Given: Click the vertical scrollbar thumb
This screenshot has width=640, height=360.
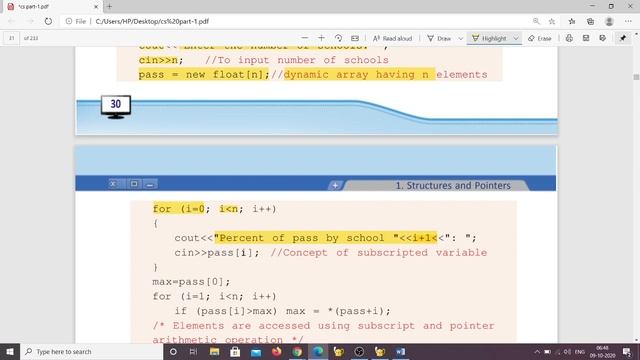Looking at the screenshot, I should (636, 77).
